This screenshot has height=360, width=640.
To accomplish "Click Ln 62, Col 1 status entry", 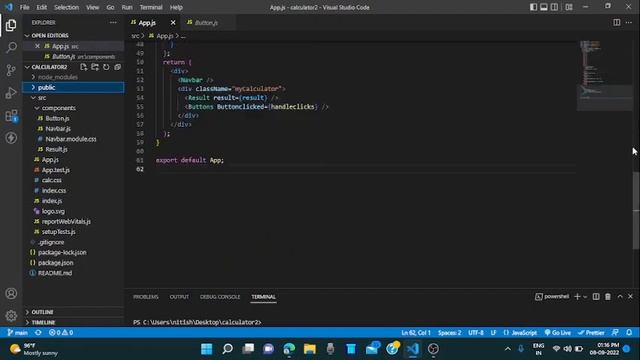I will pyautogui.click(x=416, y=333).
